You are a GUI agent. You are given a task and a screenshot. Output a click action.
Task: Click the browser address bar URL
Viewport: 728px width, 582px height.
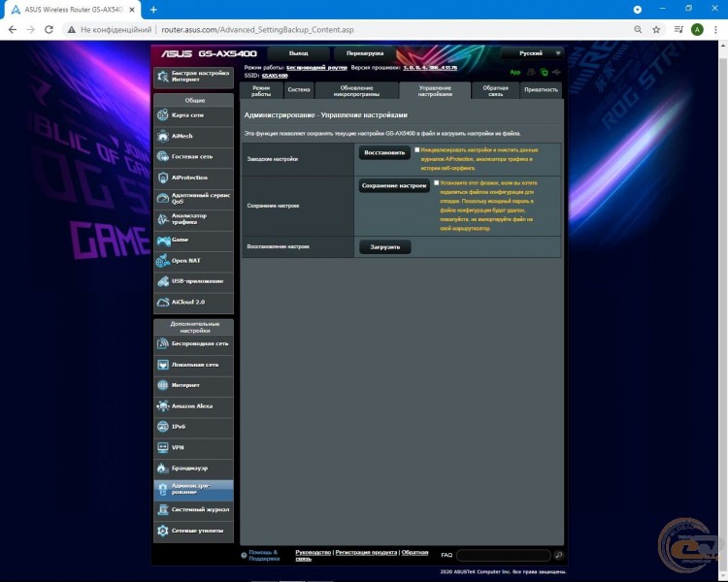(x=257, y=30)
